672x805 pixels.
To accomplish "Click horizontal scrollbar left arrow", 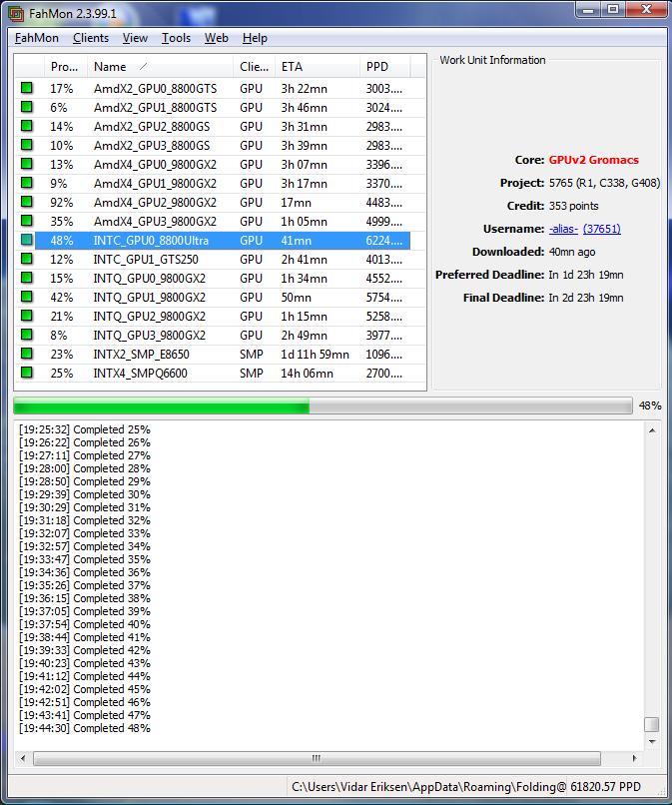I will (x=23, y=758).
